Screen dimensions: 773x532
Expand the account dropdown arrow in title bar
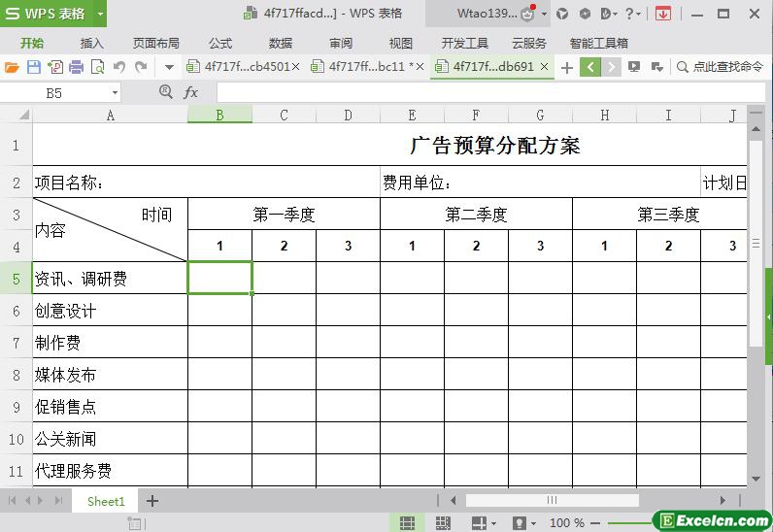pyautogui.click(x=544, y=14)
